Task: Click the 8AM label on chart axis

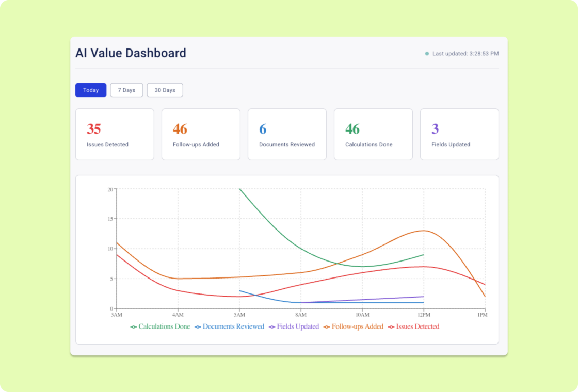Action: point(300,315)
